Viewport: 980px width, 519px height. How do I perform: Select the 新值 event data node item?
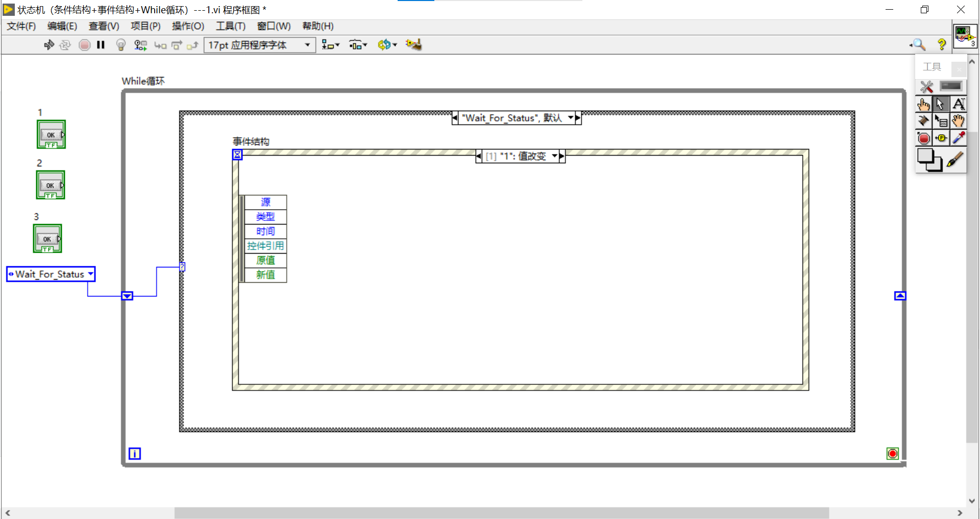265,275
